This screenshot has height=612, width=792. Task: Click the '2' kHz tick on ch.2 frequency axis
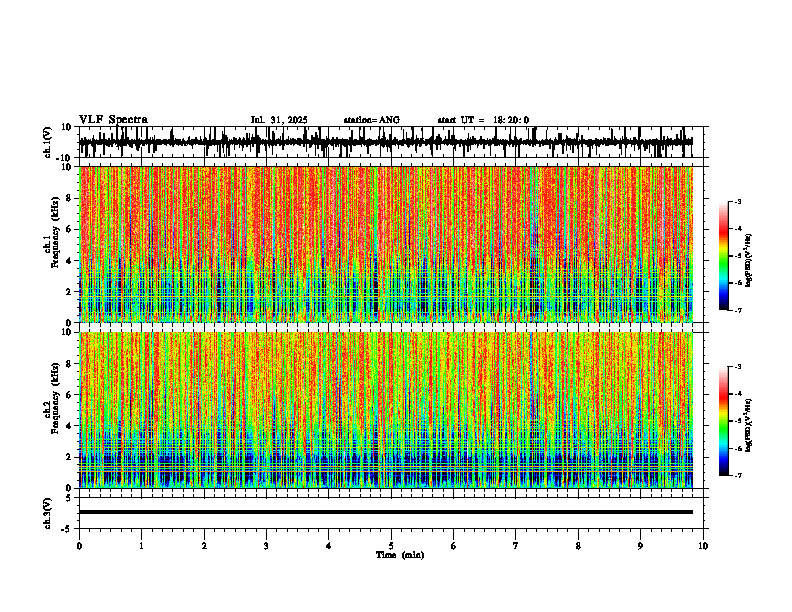pos(69,457)
